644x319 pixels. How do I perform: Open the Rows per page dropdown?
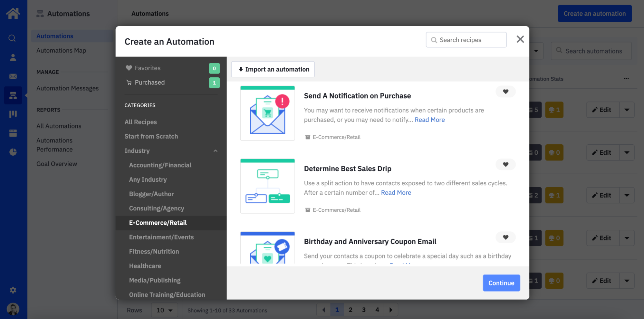click(x=164, y=310)
